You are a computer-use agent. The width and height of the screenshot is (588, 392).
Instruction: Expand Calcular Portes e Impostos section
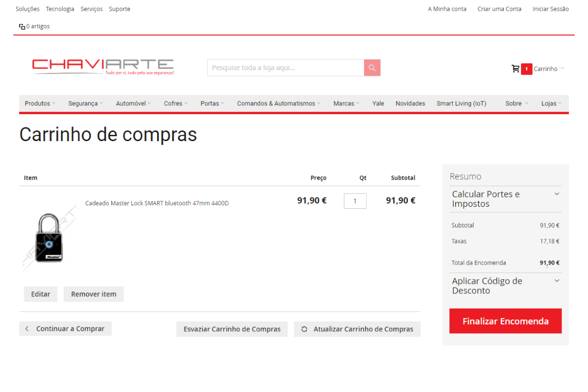point(505,199)
